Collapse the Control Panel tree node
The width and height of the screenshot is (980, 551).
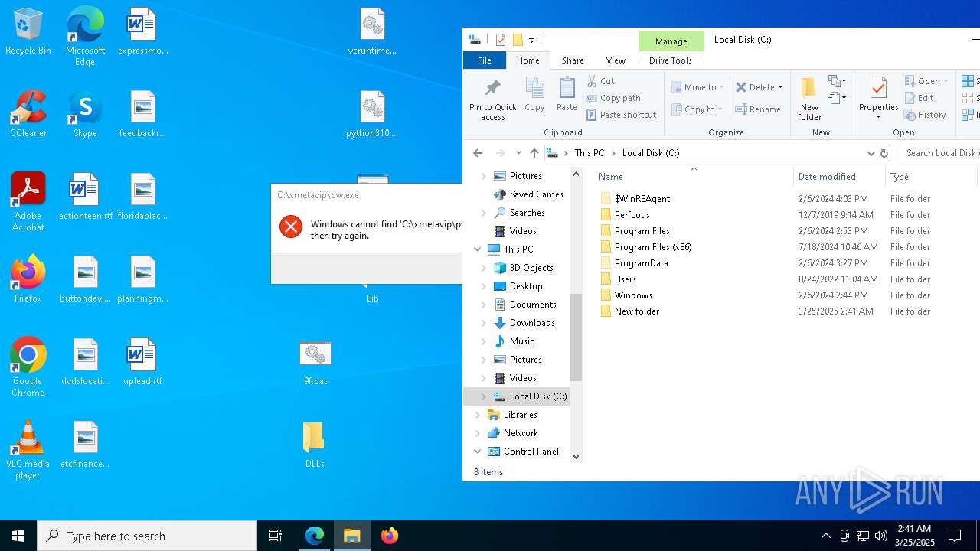tap(478, 452)
